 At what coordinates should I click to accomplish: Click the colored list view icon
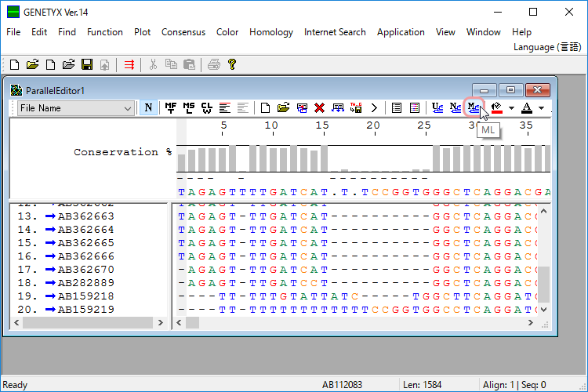tap(415, 108)
